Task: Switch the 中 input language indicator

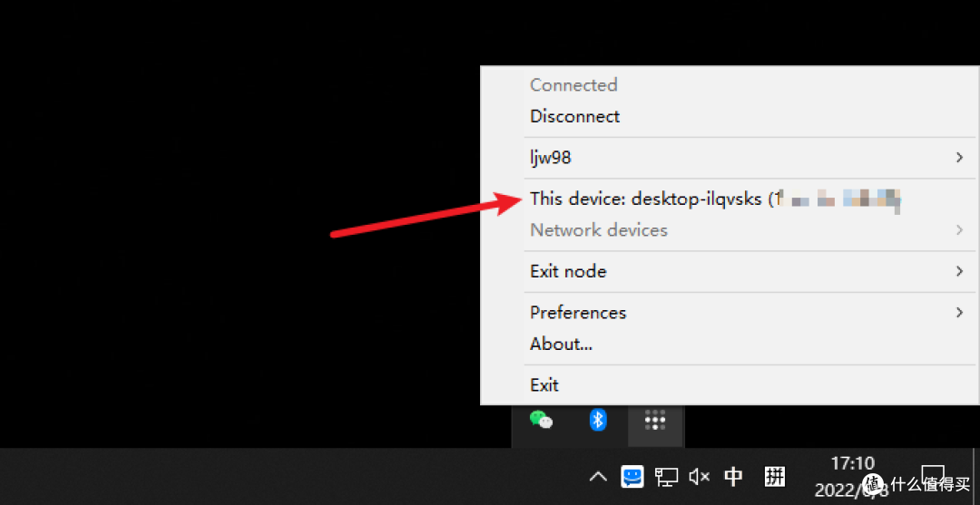Action: coord(733,478)
